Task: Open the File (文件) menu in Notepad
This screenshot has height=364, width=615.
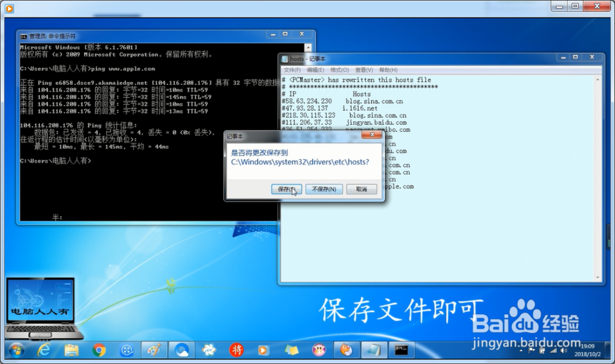Action: (292, 70)
